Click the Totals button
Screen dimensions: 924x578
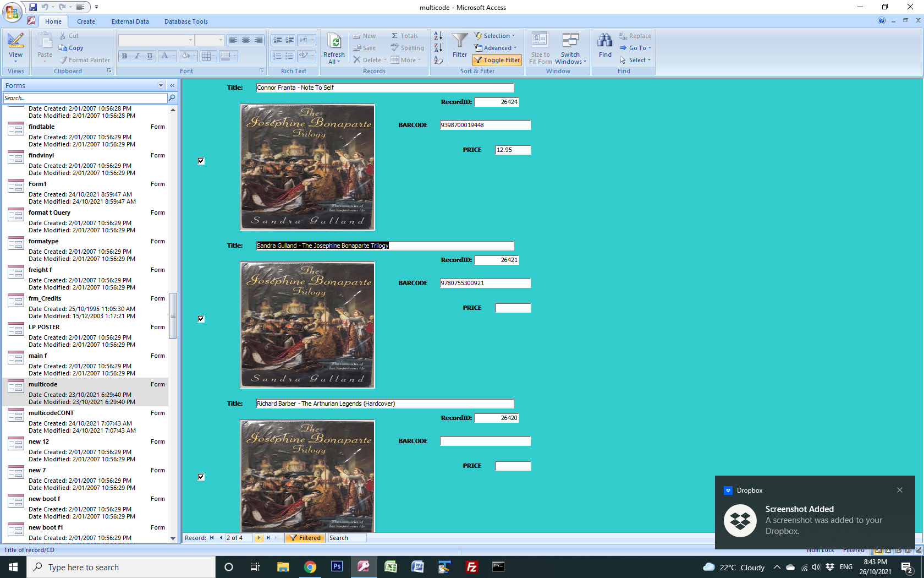tap(404, 36)
